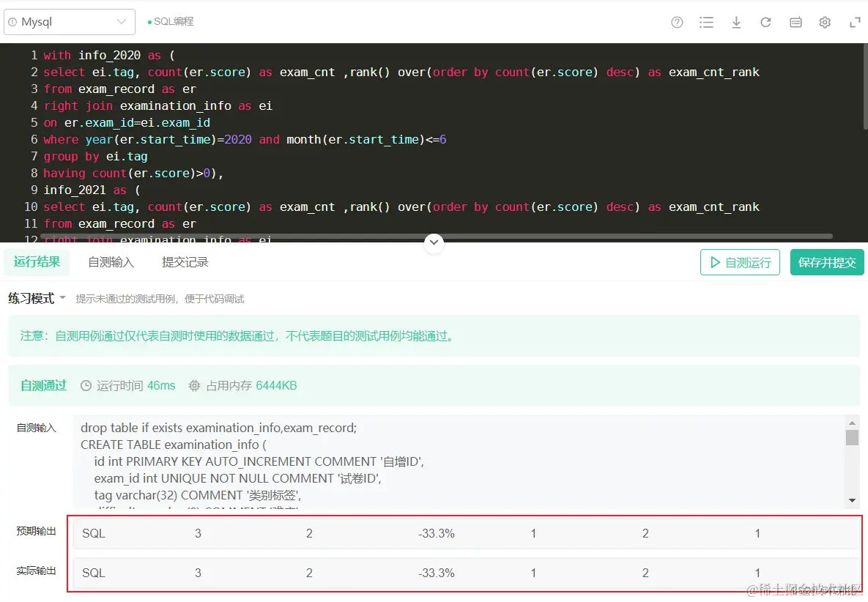This screenshot has height=602, width=868.
Task: Click the code editor vertical scrollbar
Action: pyautogui.click(x=864, y=87)
